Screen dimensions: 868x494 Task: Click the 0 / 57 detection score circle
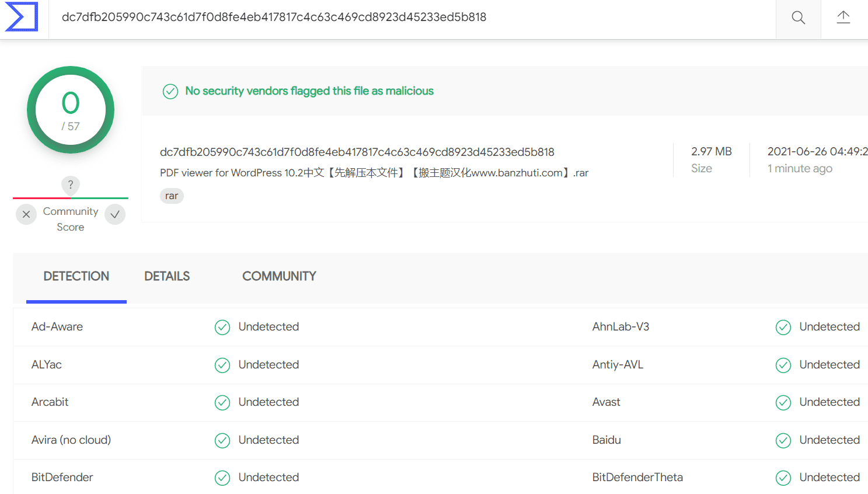71,110
